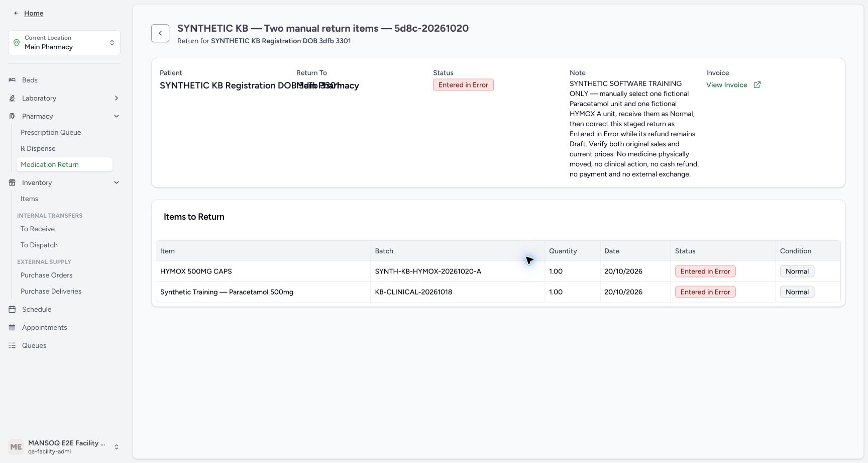Screen dimensions: 868x463
Task: Click batch SYNTH-KB-HYMOX-20261020-A
Action: pos(428,271)
